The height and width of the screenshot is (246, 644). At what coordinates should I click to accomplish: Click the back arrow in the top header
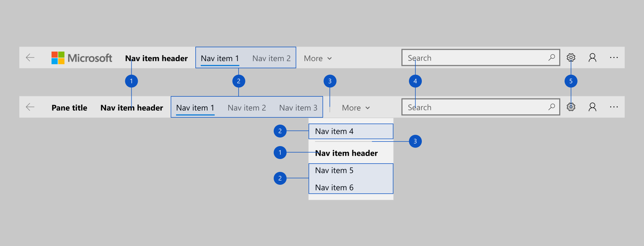tap(30, 57)
